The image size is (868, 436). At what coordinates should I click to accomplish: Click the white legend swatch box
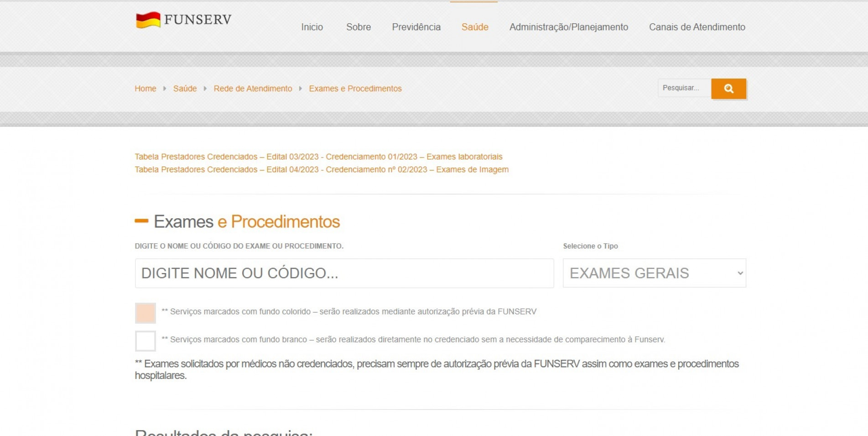[146, 341]
